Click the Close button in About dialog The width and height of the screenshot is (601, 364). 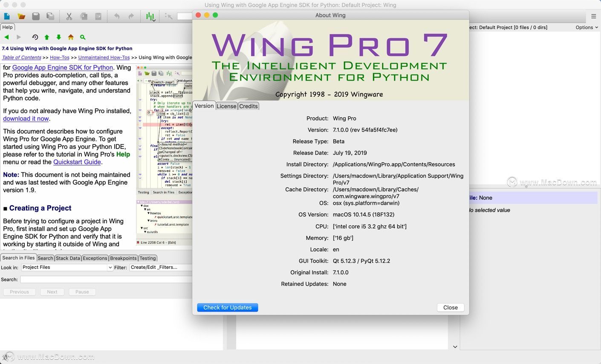451,307
